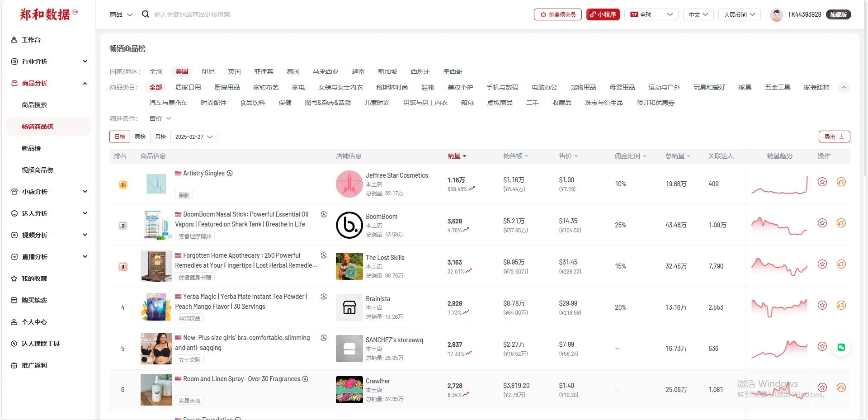This screenshot has width=868, height=420.
Task: Click the 郑和数据 logo
Action: click(x=48, y=14)
